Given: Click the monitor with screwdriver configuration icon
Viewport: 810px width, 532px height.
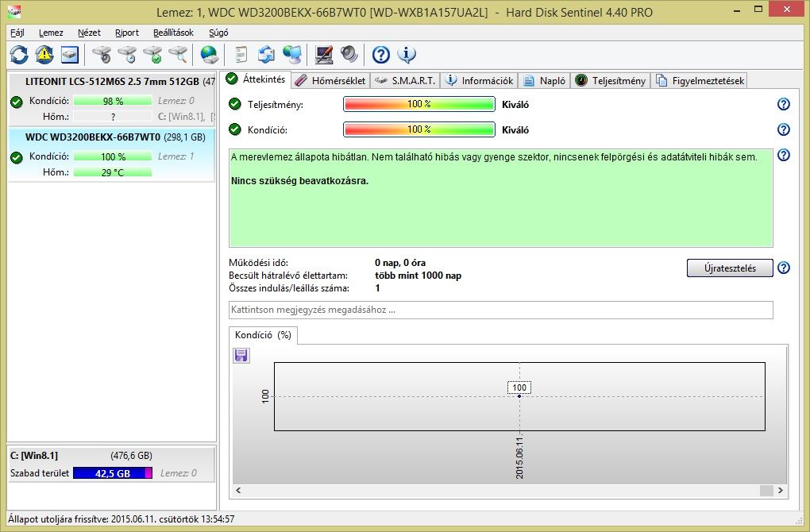Looking at the screenshot, I should click(x=323, y=54).
